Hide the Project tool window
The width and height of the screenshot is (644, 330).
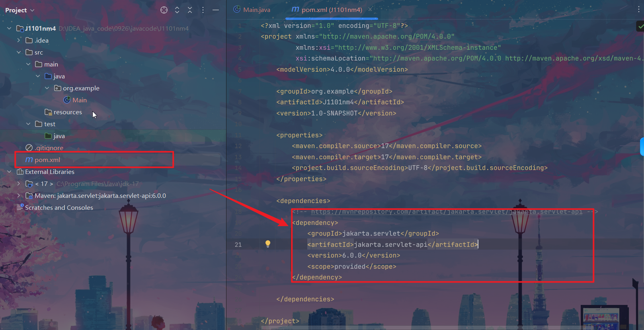(216, 10)
